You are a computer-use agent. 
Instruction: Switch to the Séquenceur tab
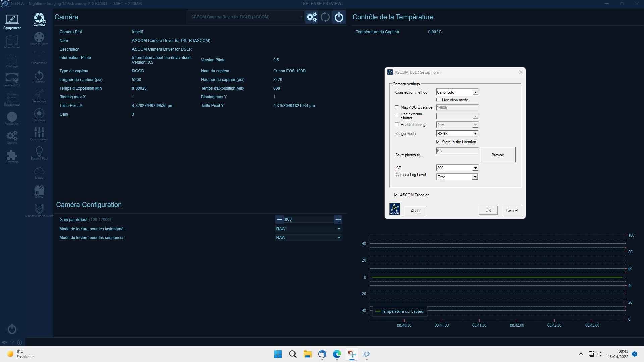pyautogui.click(x=12, y=99)
